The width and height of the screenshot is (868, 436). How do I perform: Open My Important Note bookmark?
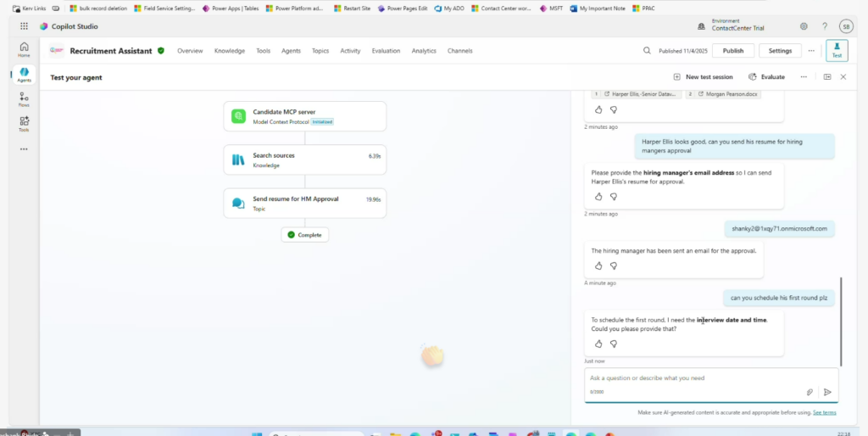[598, 8]
